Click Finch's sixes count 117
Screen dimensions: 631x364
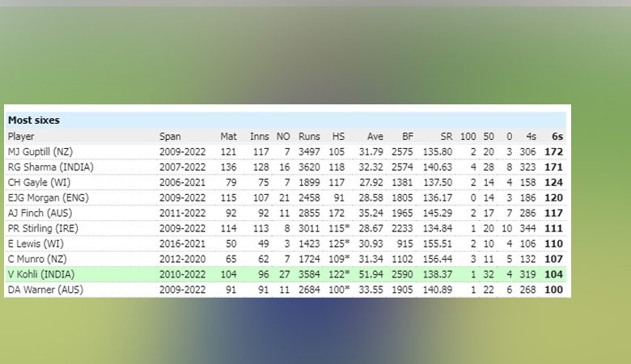[x=553, y=214]
